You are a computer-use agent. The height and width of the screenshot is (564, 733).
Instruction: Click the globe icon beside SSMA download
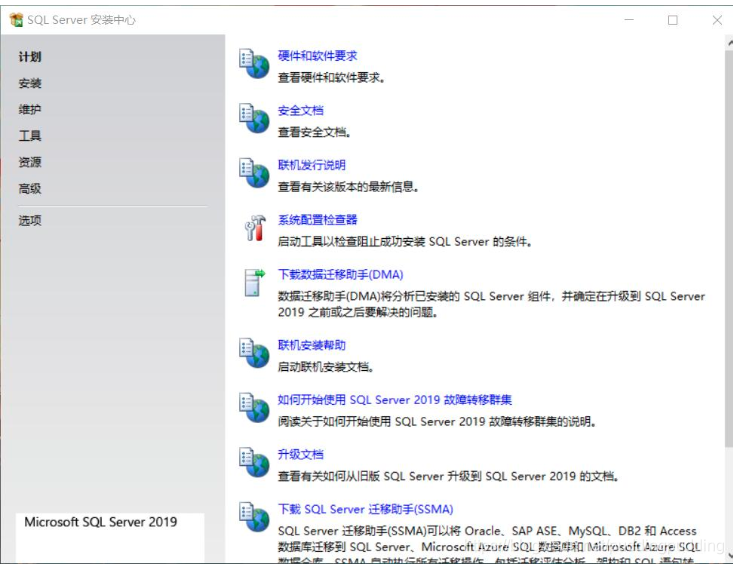(254, 517)
